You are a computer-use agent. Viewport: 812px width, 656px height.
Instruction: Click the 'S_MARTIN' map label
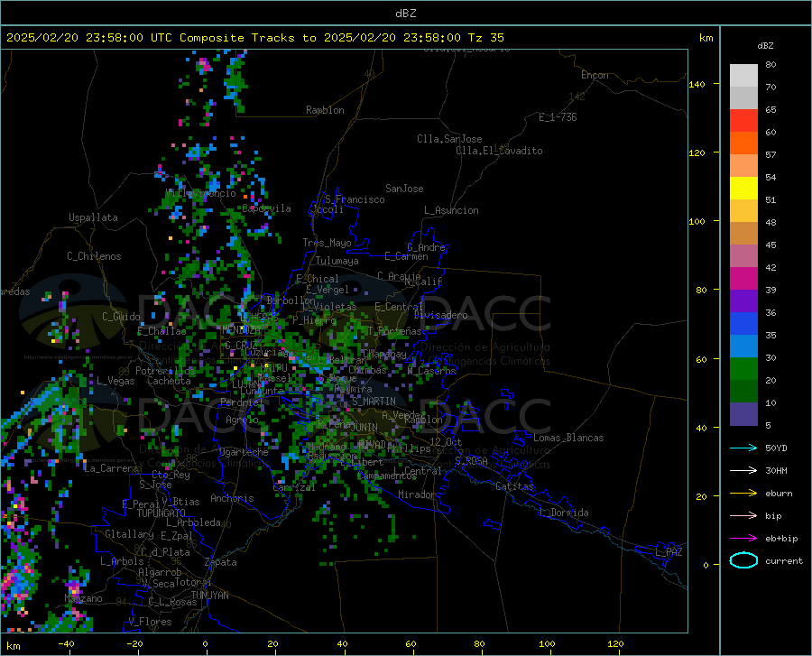point(374,402)
